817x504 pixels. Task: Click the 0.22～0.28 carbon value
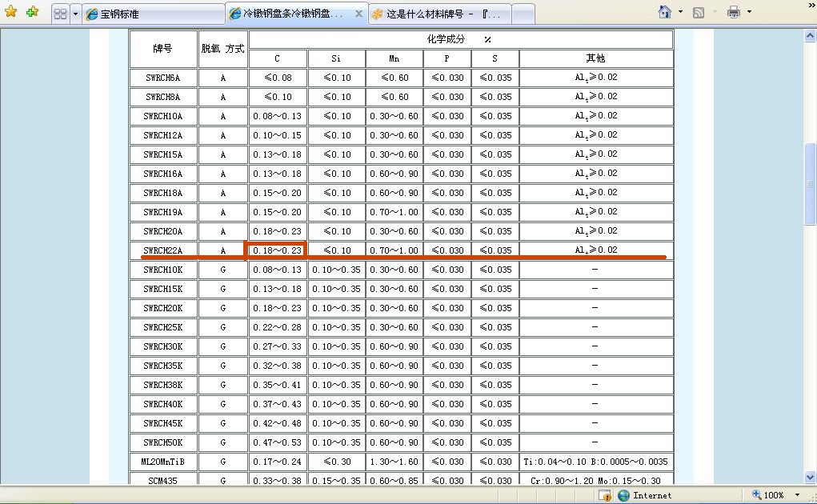point(277,327)
